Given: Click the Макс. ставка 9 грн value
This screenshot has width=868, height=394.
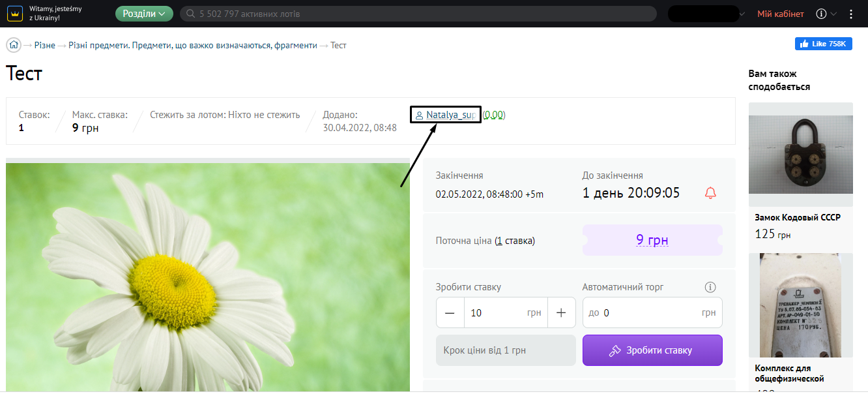Looking at the screenshot, I should pyautogui.click(x=85, y=128).
